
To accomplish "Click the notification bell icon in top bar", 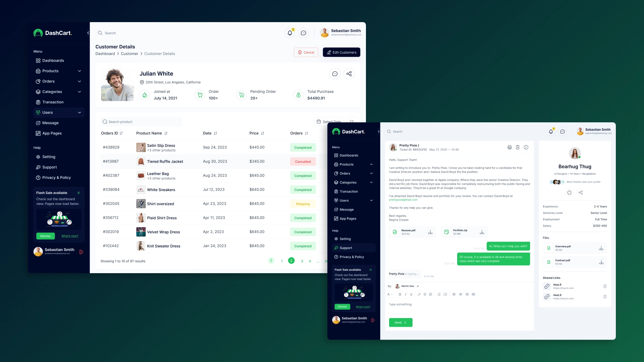I will tap(289, 33).
